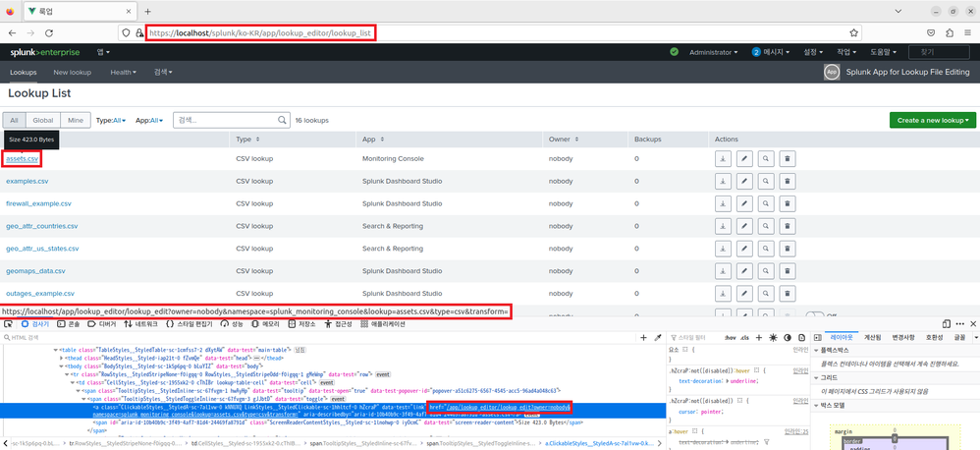Select the Global filter option
This screenshot has height=450, width=980.
43,120
